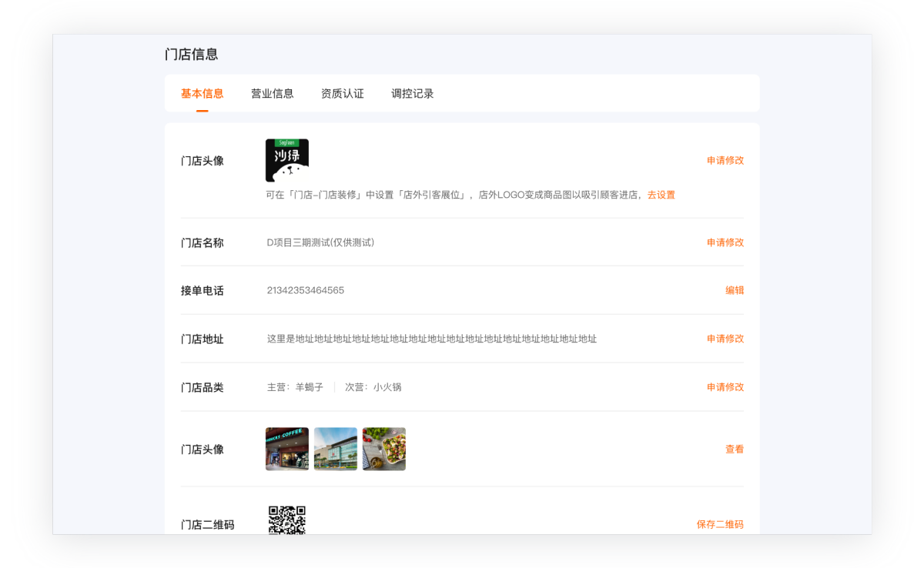
Task: Click the 去设置 link
Action: coord(661,195)
